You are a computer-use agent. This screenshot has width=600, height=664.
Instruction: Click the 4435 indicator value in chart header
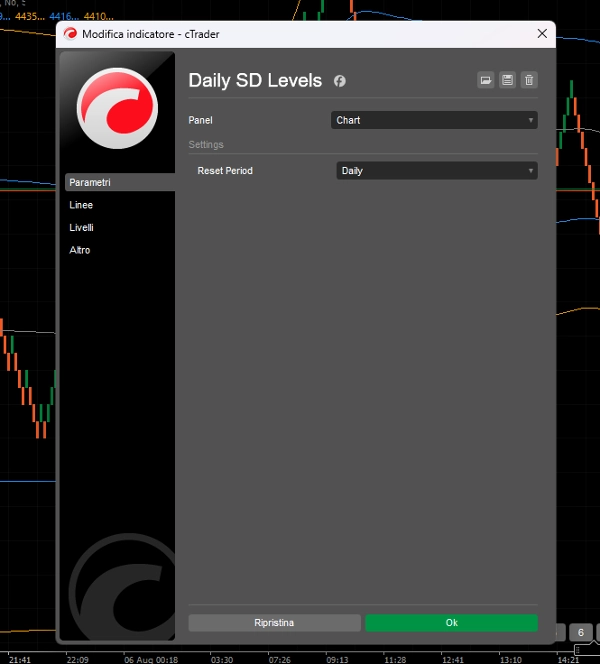[x=30, y=17]
